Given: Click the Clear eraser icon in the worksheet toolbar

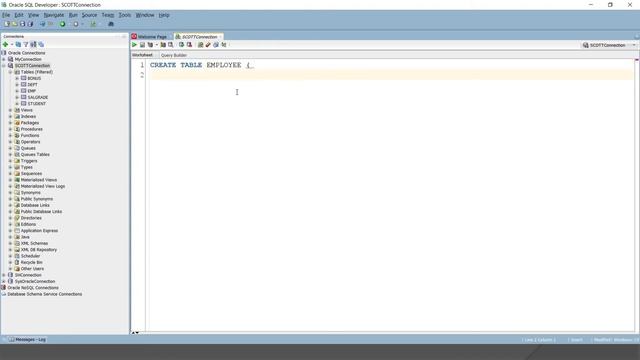Looking at the screenshot, I should pyautogui.click(x=208, y=45).
